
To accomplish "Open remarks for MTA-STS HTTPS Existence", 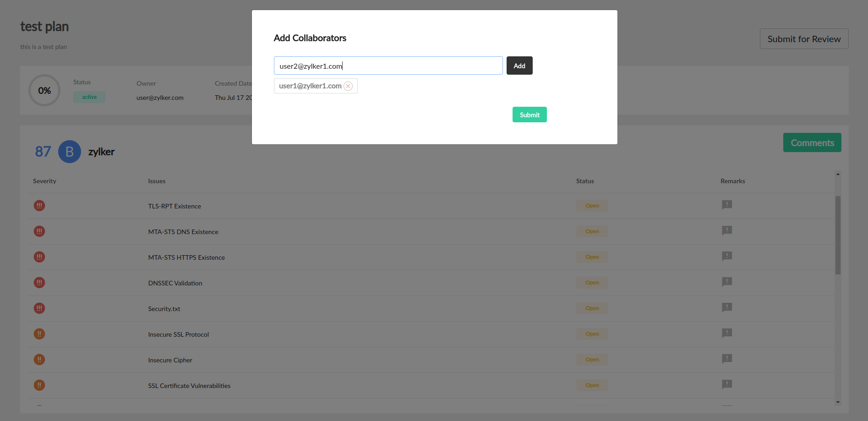I will [x=726, y=256].
